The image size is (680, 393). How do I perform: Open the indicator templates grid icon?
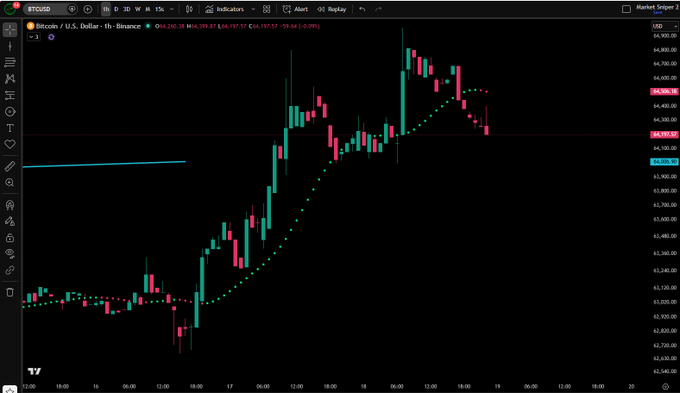[267, 9]
